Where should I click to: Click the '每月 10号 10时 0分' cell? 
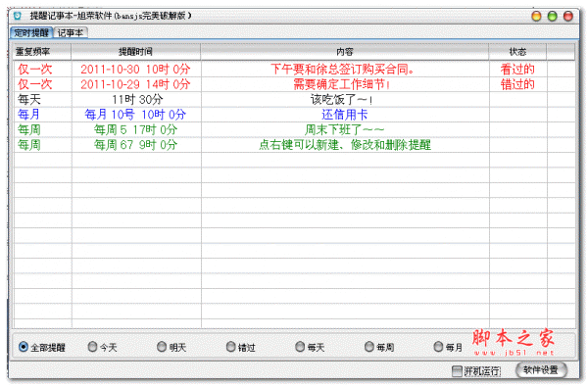[135, 115]
